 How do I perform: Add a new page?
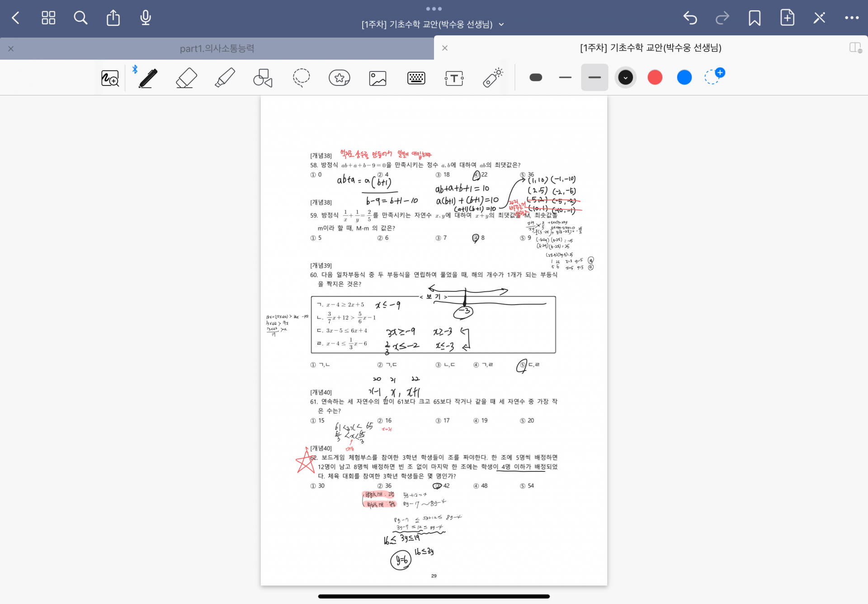click(787, 18)
